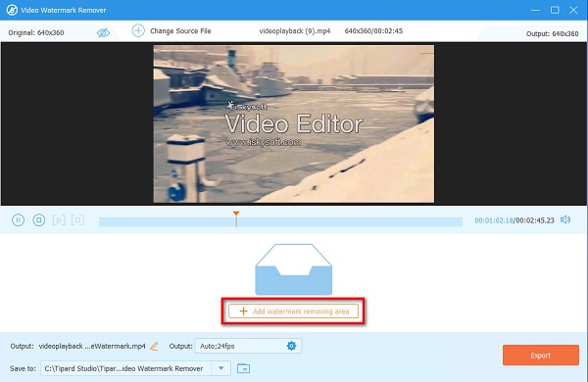
Task: Maximize the Video Watermark Remover window
Action: coord(555,10)
